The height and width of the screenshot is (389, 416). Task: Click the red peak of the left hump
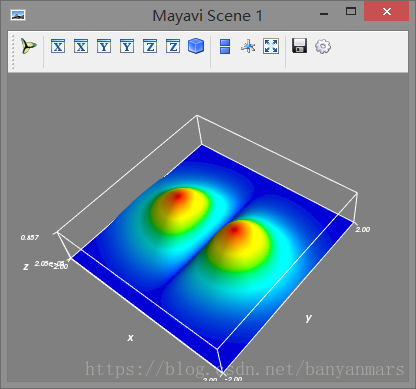[178, 196]
